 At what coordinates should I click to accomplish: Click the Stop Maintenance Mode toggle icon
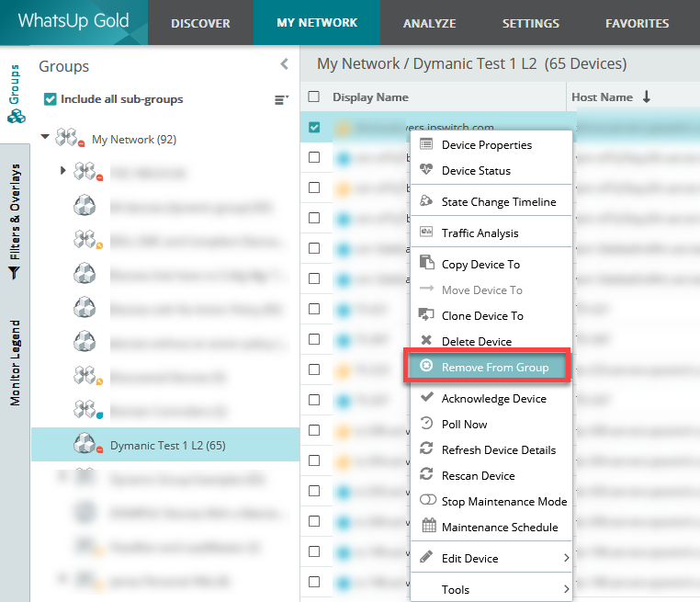pyautogui.click(x=428, y=500)
